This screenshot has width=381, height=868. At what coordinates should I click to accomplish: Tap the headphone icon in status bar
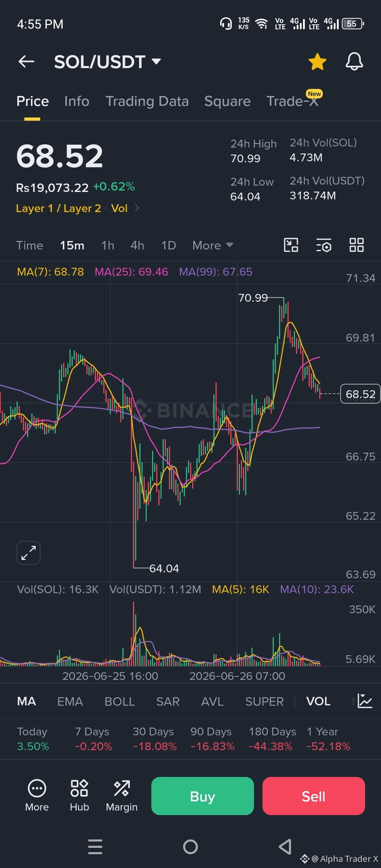tap(226, 24)
